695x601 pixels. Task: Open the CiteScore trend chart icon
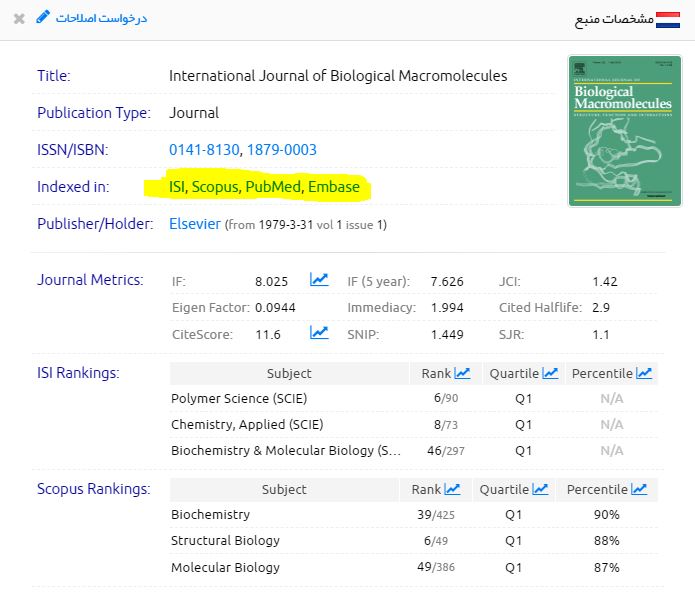pos(319,333)
